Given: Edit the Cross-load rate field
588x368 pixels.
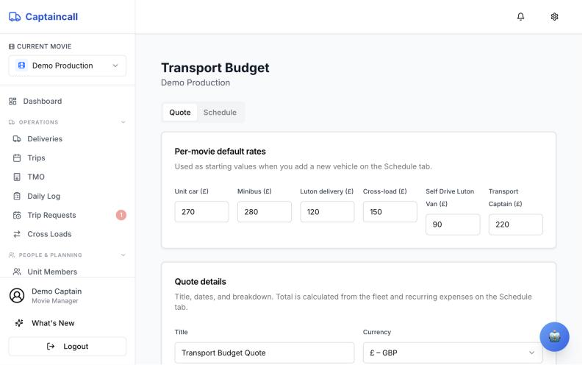Looking at the screenshot, I should point(390,212).
